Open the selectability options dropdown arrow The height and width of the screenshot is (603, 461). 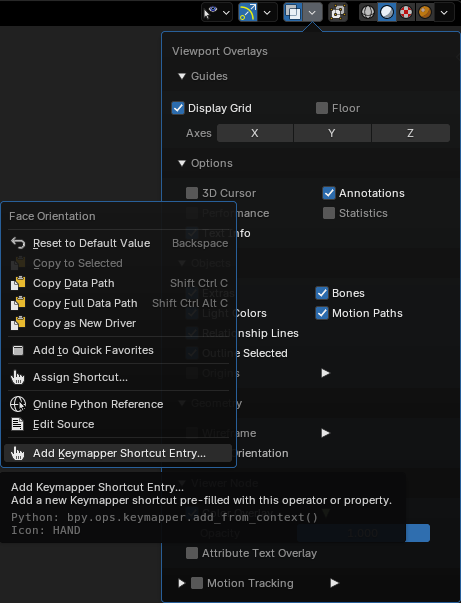(x=226, y=12)
